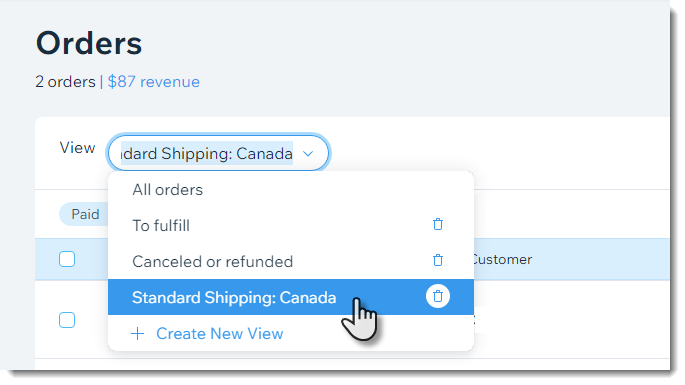The width and height of the screenshot is (685, 385).
Task: Remove Standard Shipping: Canada view via trash icon
Action: click(438, 296)
